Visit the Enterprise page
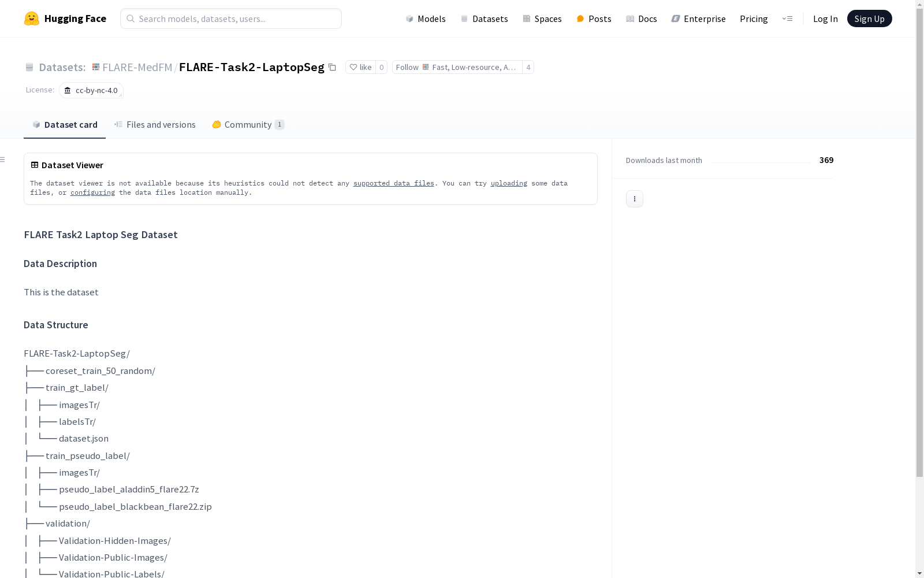Image resolution: width=924 pixels, height=578 pixels. click(699, 18)
